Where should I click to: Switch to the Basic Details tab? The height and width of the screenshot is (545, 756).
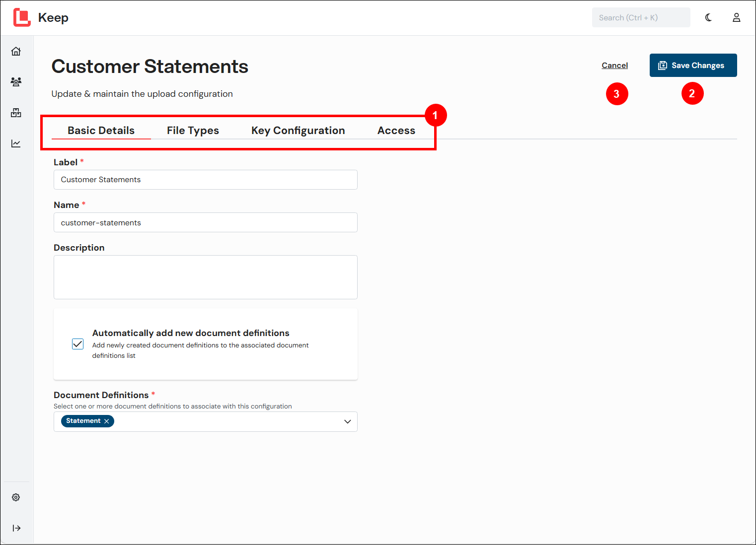(101, 131)
